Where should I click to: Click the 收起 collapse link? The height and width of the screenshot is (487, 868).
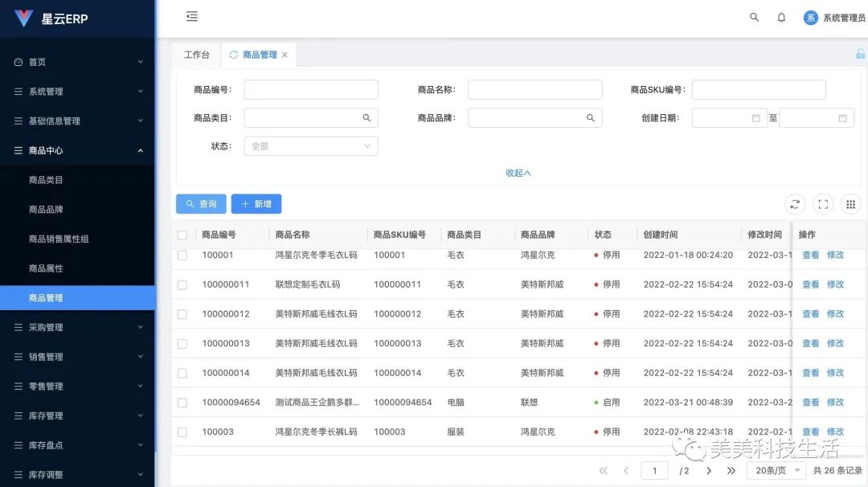click(x=518, y=172)
